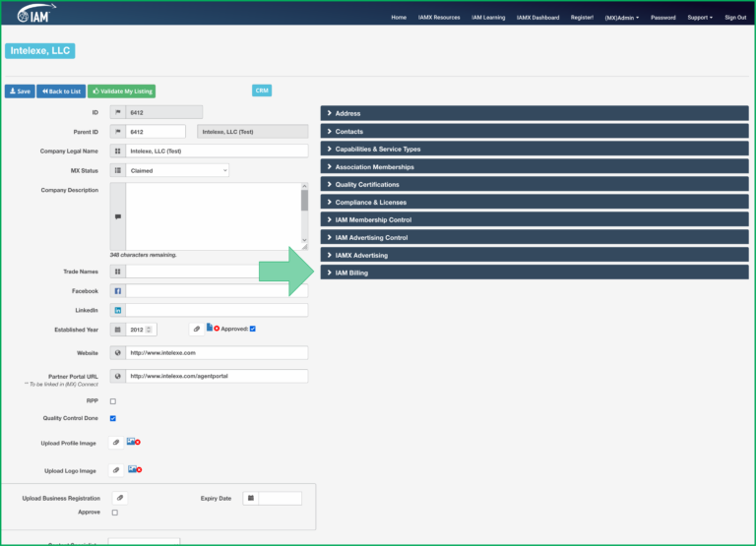756x546 pixels.
Task: Toggle Quality Control Done checkbox
Action: [x=113, y=418]
